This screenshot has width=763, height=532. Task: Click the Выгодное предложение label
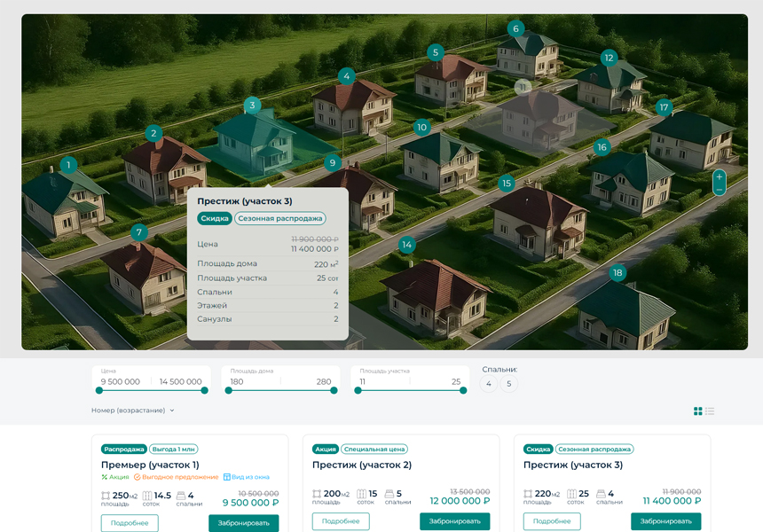tap(177, 477)
